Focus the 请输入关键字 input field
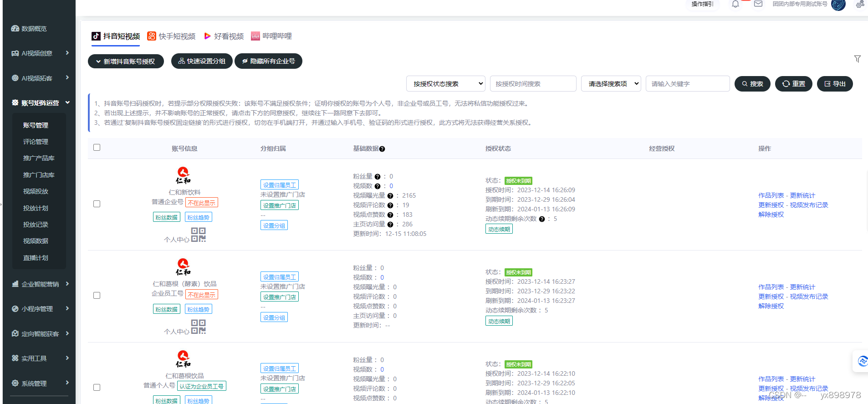 tap(688, 84)
